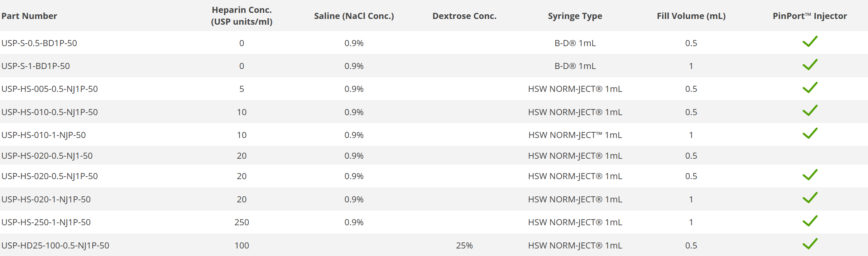The height and width of the screenshot is (256, 868).
Task: Click the checkmark in USP-HS-010-1-NJP-50 row
Action: pos(810,134)
